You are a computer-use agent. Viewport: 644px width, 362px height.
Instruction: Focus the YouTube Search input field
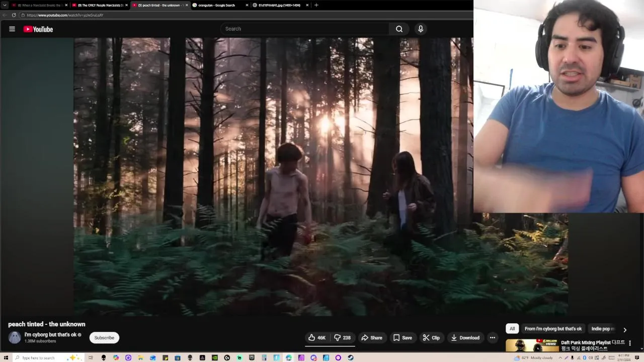click(x=305, y=29)
